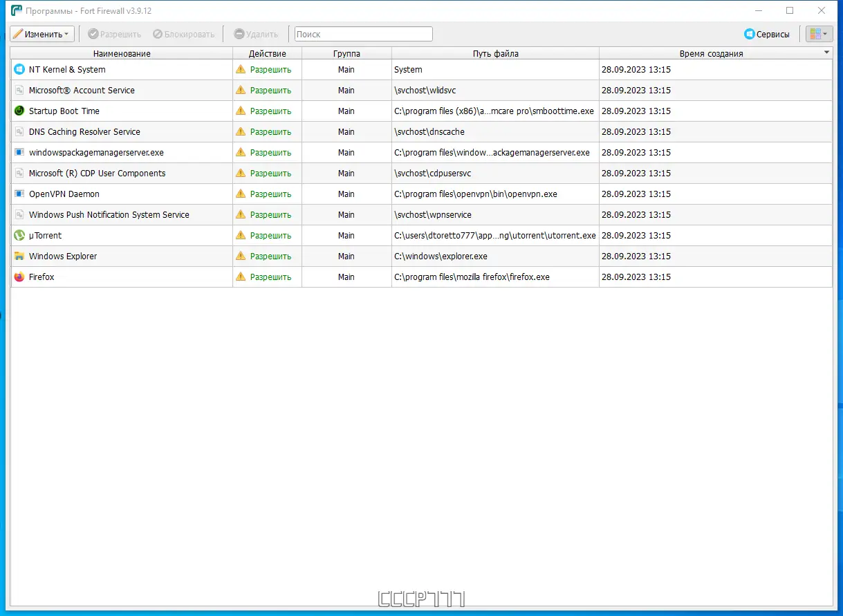Viewport: 843px width, 616px height.
Task: Click the \svchost\dnscache path cell
Action: point(495,131)
